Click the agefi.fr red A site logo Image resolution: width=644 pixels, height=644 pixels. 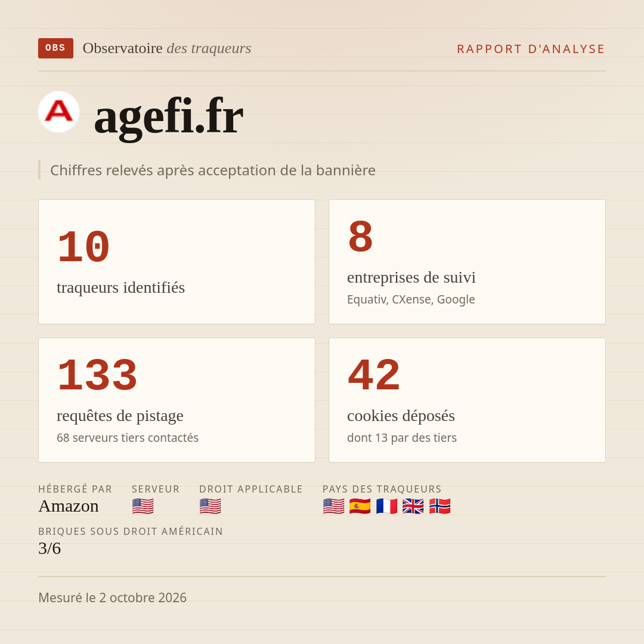(x=58, y=112)
